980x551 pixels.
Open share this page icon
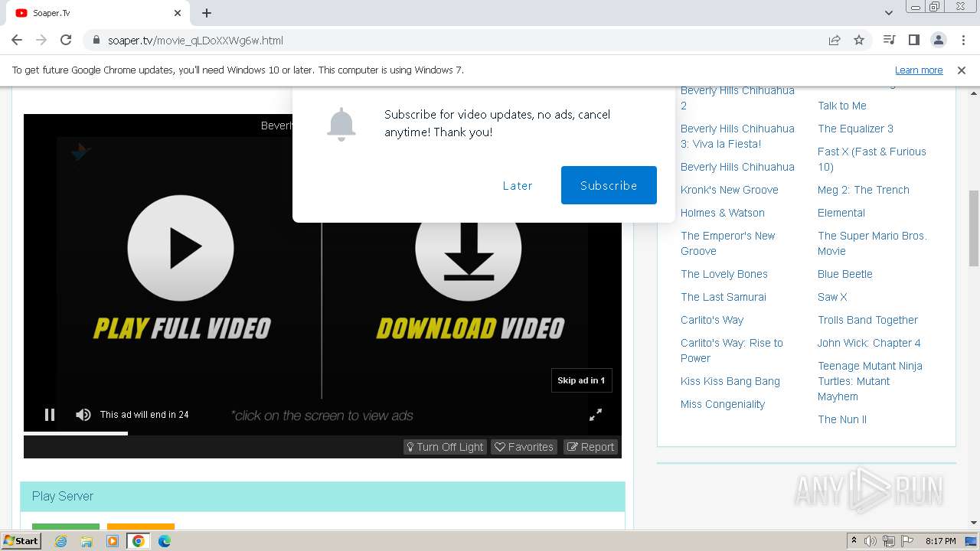pyautogui.click(x=835, y=41)
